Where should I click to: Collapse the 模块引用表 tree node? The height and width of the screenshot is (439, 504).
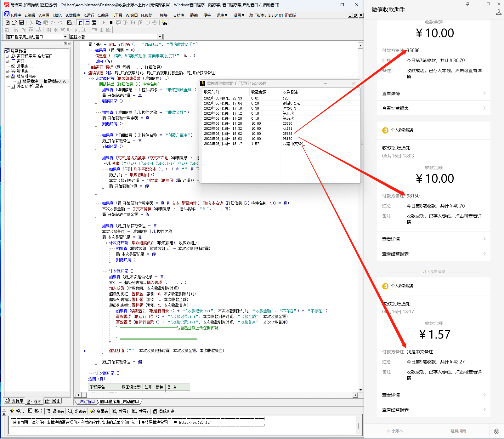7,76
